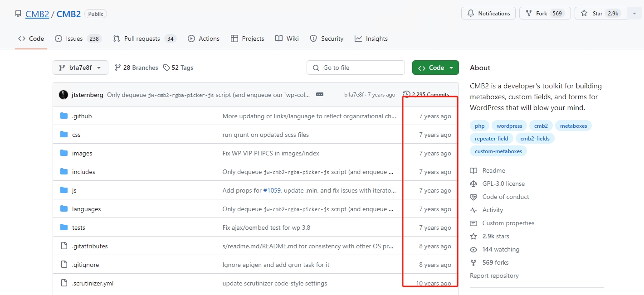This screenshot has width=644, height=295.
Task: Open the .gitattributes file
Action: click(90, 246)
